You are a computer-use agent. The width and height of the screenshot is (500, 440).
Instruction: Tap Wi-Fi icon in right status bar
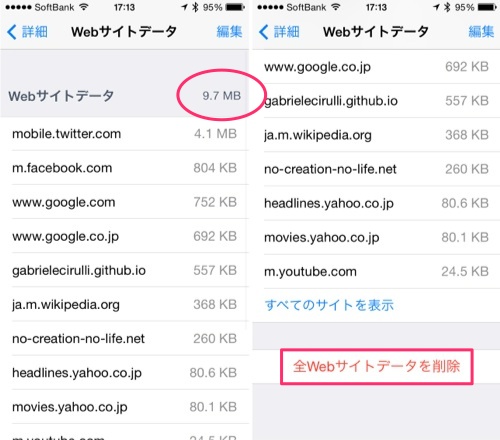(x=336, y=7)
